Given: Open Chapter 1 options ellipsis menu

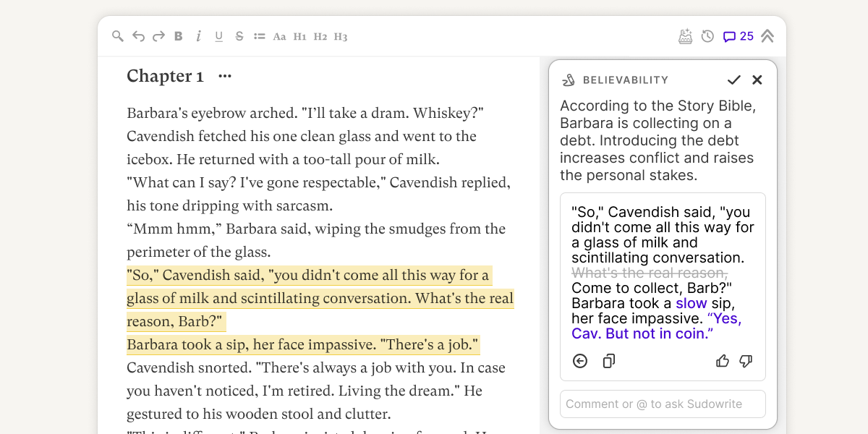Looking at the screenshot, I should click(x=225, y=76).
